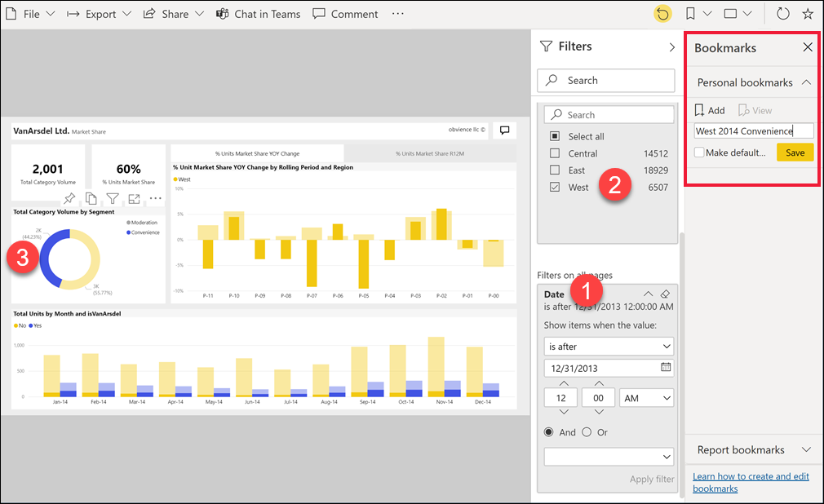
Task: Click the View bookmarks button
Action: pos(755,110)
